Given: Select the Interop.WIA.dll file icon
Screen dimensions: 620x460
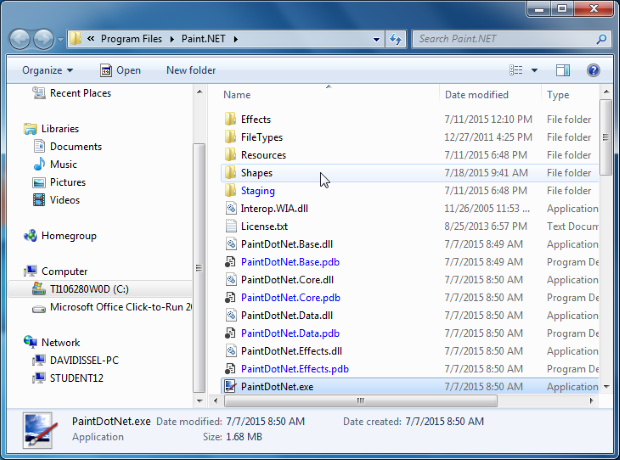Looking at the screenshot, I should point(231,208).
